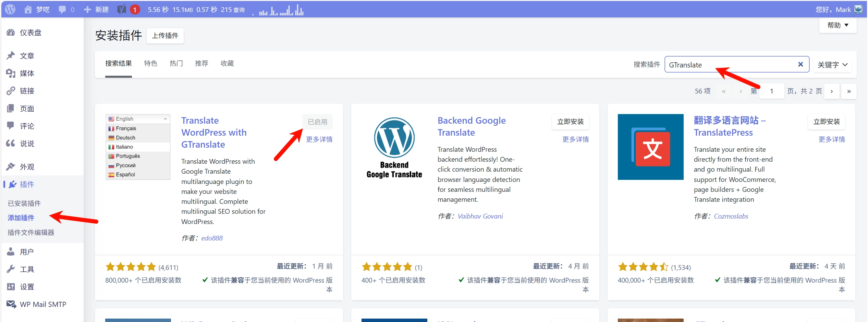This screenshot has width=868, height=322.
Task: Open Backend Google Translate logo thumbnail
Action: [x=394, y=147]
